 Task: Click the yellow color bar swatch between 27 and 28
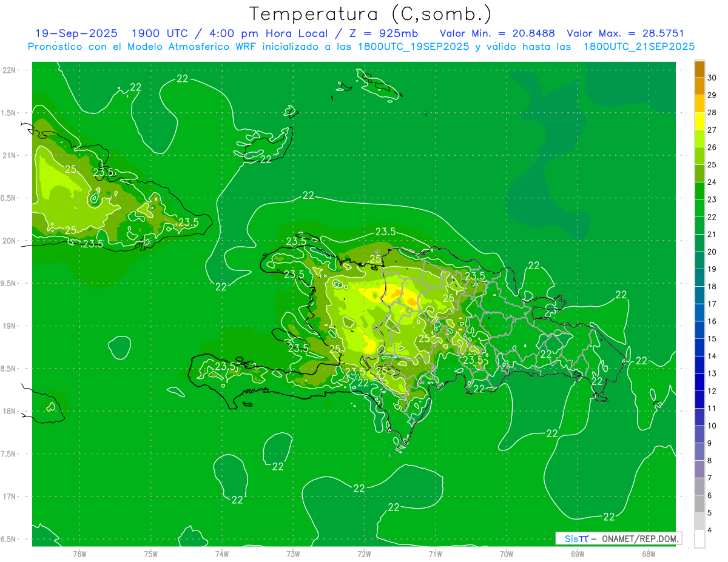pyautogui.click(x=699, y=121)
